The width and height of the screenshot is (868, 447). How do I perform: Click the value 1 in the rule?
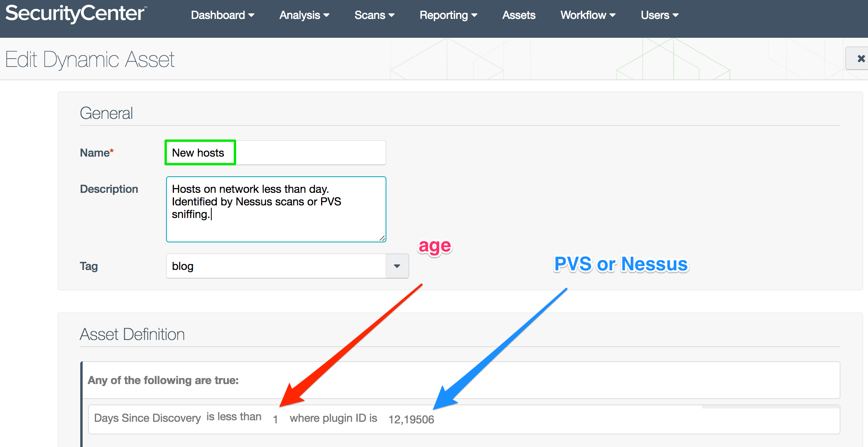pos(275,419)
